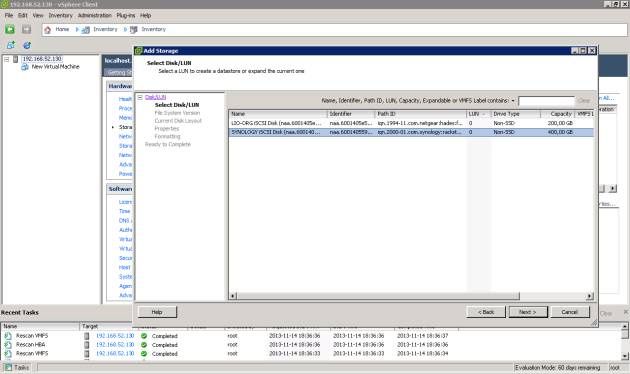Click Home breadcrumb link
This screenshot has height=374, width=630.
(x=62, y=29)
